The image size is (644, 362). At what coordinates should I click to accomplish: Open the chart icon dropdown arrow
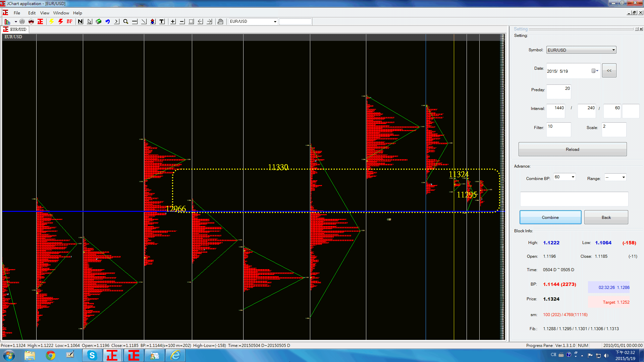pos(15,21)
